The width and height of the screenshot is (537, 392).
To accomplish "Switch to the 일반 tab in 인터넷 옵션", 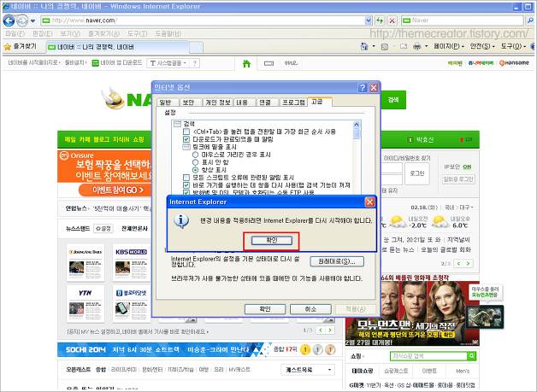I will pyautogui.click(x=168, y=102).
